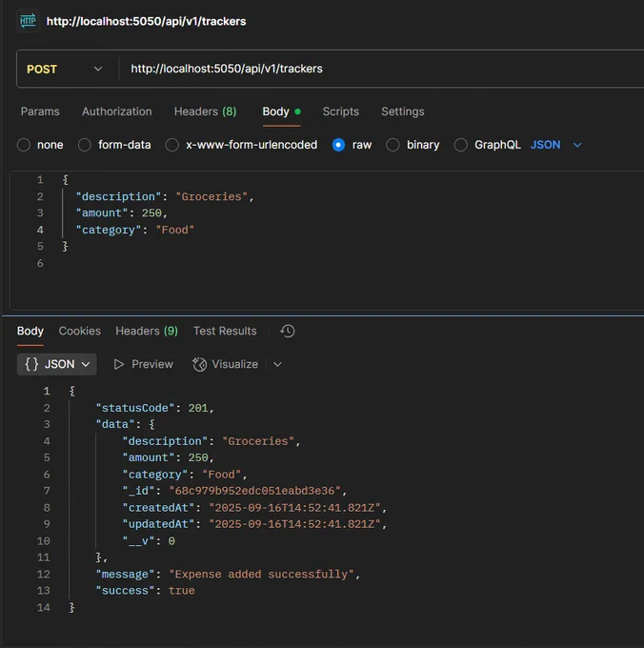
Task: Click the Preview button
Action: tap(143, 364)
